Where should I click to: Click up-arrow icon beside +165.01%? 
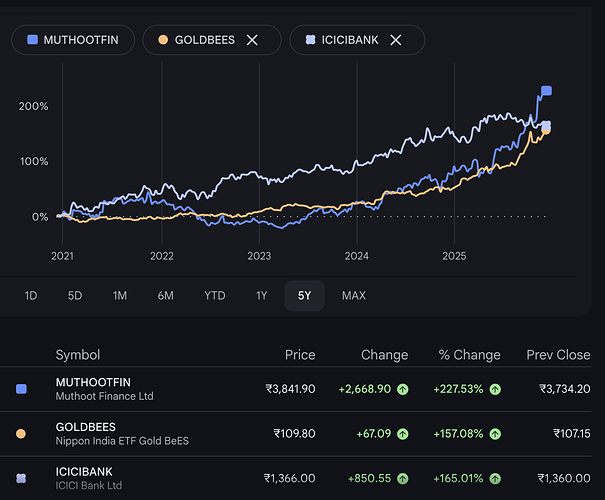coord(495,479)
